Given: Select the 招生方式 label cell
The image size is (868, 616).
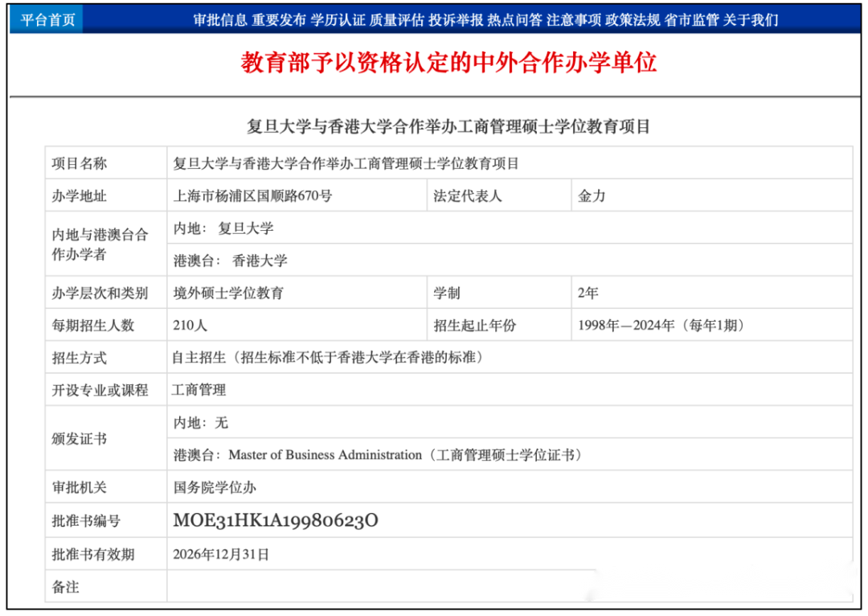Looking at the screenshot, I should click(x=106, y=357).
